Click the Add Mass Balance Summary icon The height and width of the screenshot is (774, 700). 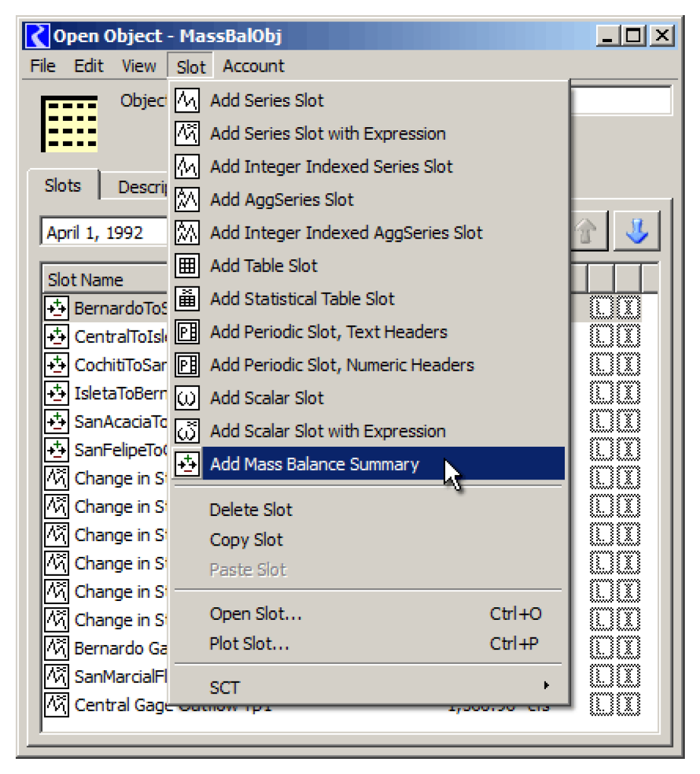[x=187, y=464]
